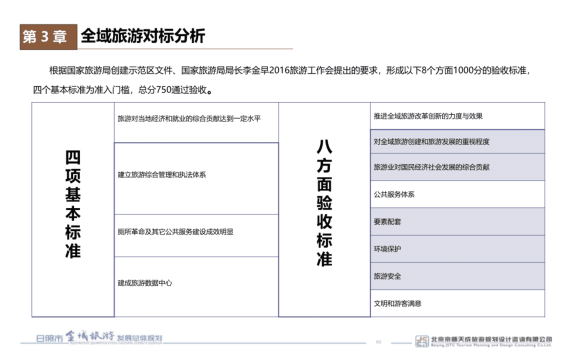Click the page number 60 in footer
The width and height of the screenshot is (570, 360).
378,342
